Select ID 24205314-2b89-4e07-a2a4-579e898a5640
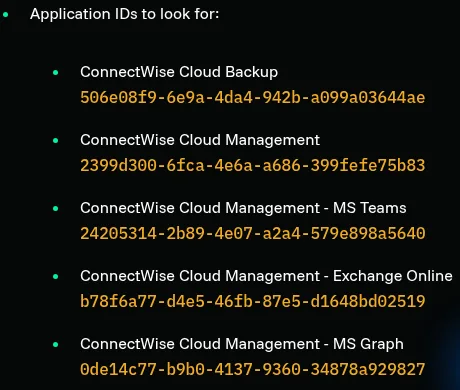 253,234
